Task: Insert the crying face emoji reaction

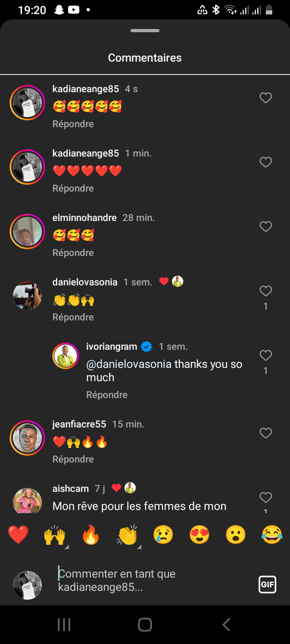Action: click(163, 535)
